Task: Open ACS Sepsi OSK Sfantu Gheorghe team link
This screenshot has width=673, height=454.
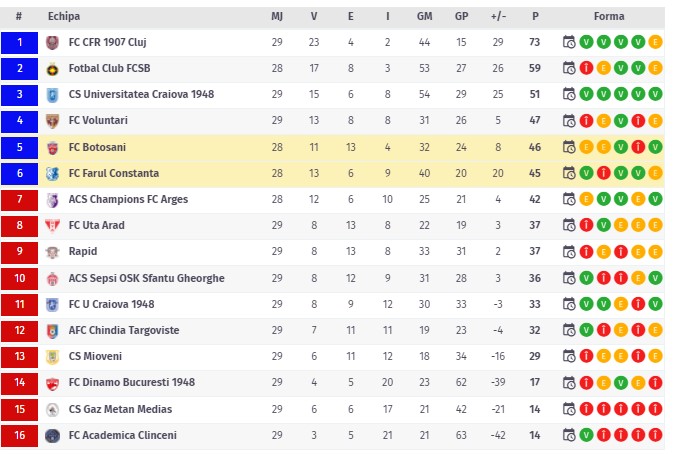Action: (x=146, y=278)
